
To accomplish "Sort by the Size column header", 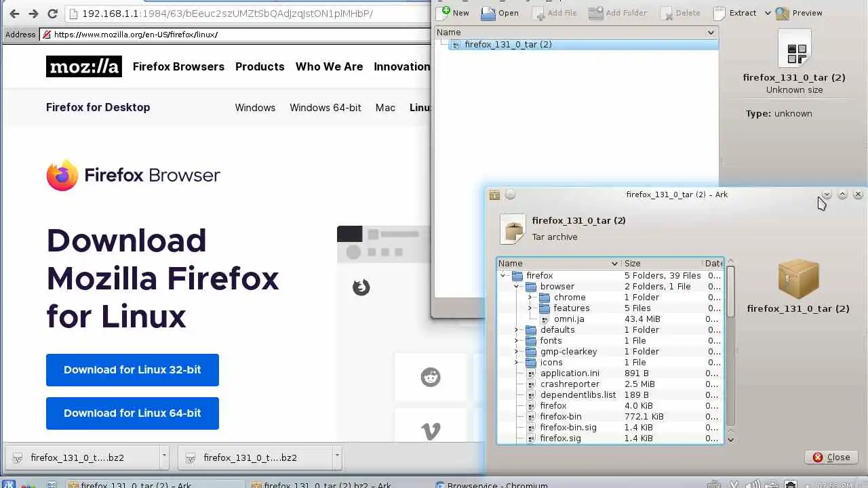I will tap(662, 263).
